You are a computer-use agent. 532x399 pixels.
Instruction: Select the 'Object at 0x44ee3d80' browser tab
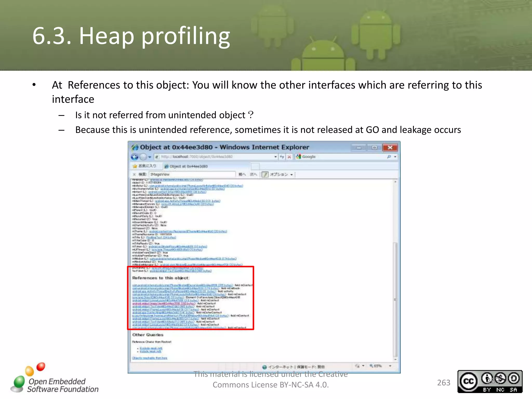coord(207,166)
